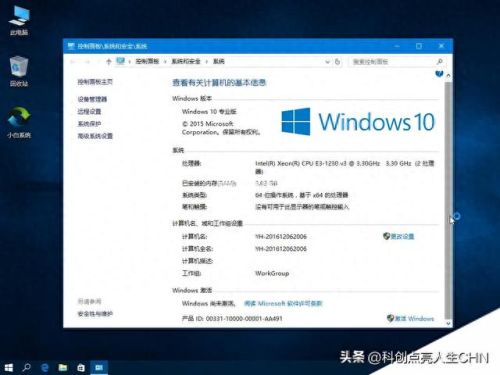Click the Intel Xeon processor value text

pos(345,167)
